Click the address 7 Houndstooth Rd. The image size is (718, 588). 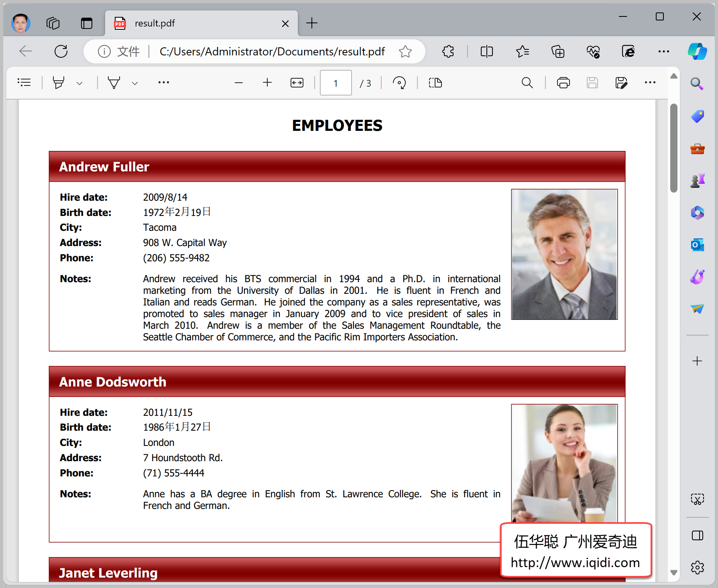tap(183, 458)
